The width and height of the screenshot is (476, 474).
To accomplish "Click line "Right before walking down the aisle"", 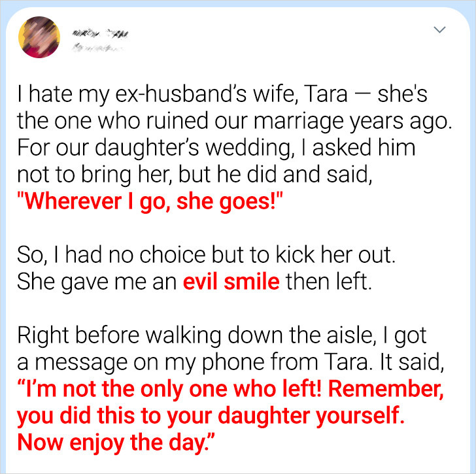I will [195, 335].
